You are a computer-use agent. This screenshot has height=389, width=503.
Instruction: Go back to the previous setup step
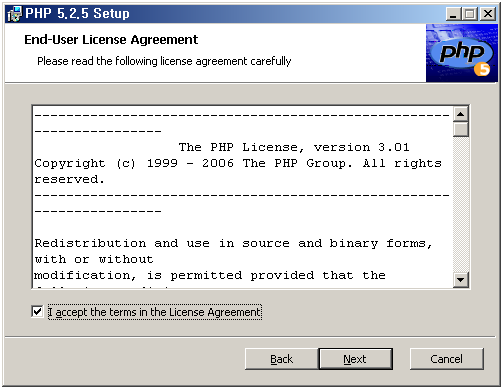point(282,359)
